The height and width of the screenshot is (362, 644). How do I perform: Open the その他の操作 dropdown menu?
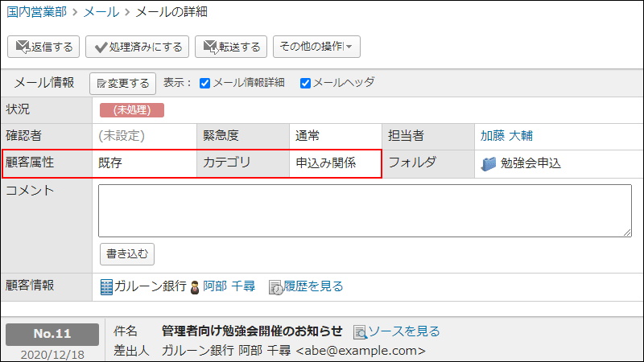(316, 47)
